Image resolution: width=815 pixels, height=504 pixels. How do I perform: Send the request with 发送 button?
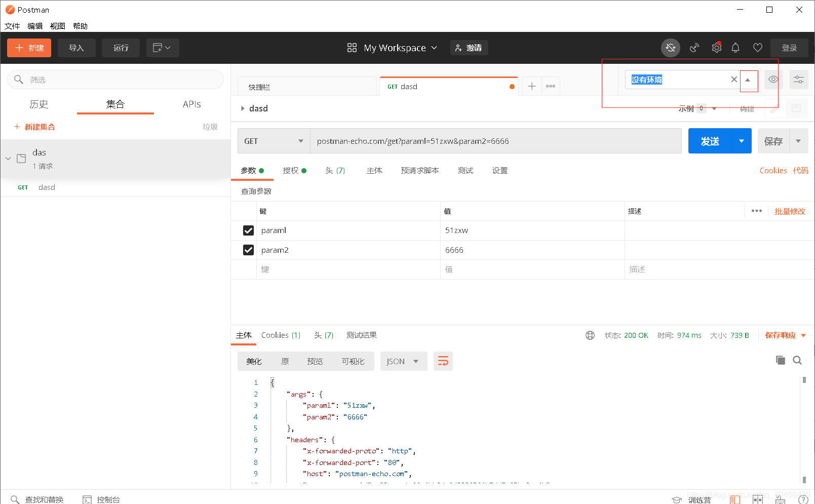710,141
